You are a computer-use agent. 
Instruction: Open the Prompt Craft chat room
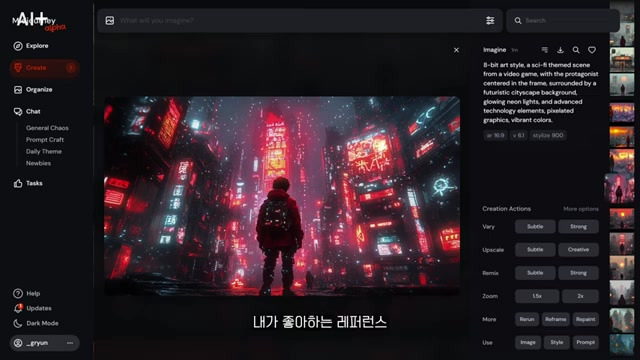tap(45, 140)
